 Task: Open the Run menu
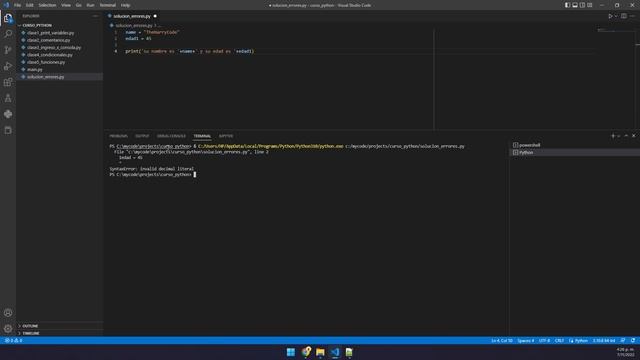(x=90, y=5)
